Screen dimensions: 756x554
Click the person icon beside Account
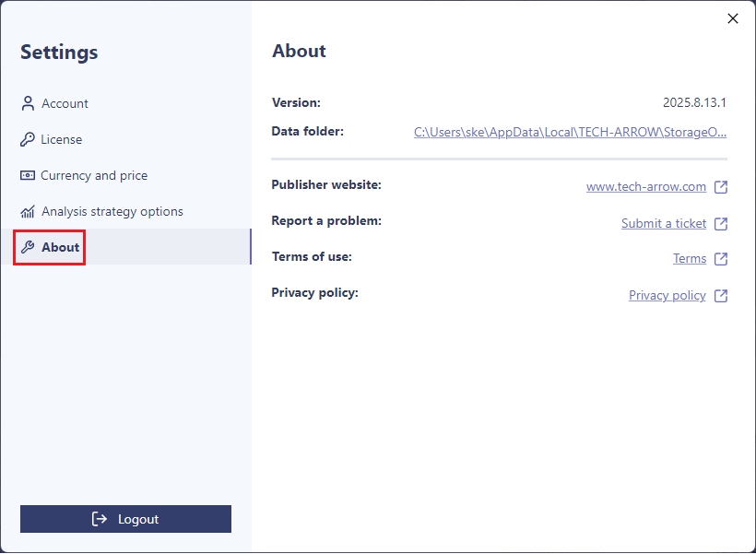(x=28, y=103)
